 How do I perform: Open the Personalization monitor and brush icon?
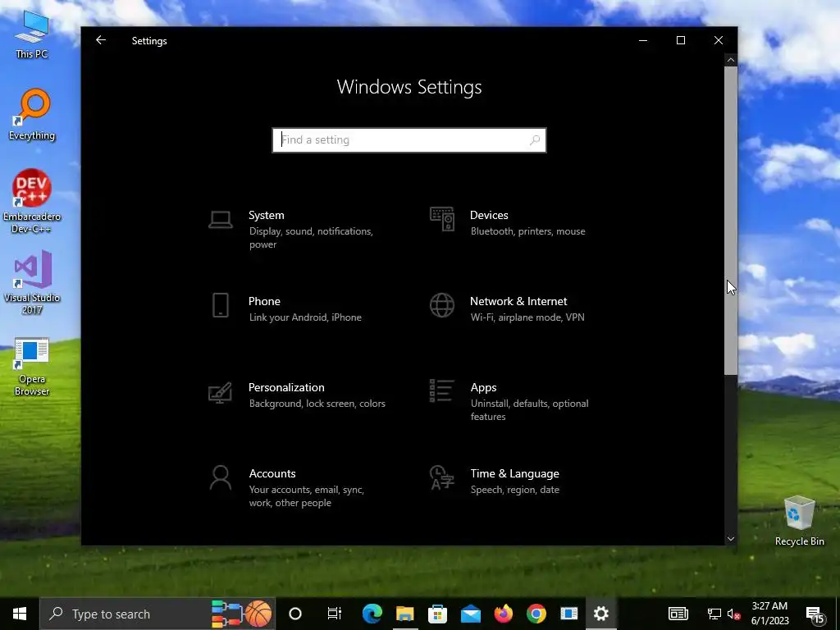click(x=220, y=392)
